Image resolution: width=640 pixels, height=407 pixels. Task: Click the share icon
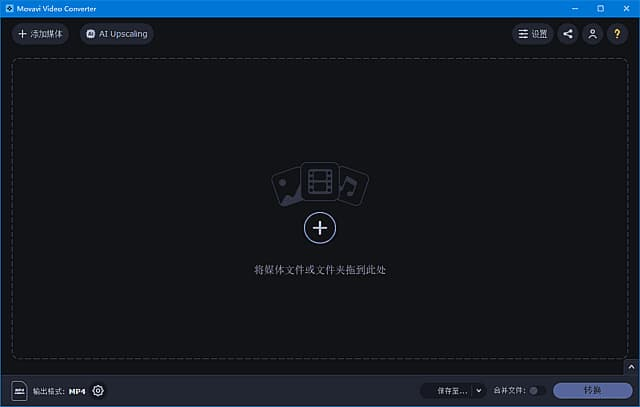[x=568, y=34]
